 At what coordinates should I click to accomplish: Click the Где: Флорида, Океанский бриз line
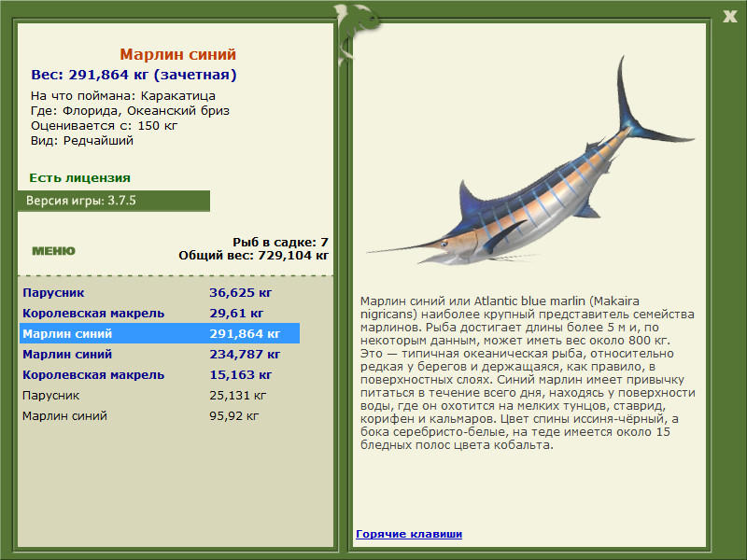click(x=130, y=111)
